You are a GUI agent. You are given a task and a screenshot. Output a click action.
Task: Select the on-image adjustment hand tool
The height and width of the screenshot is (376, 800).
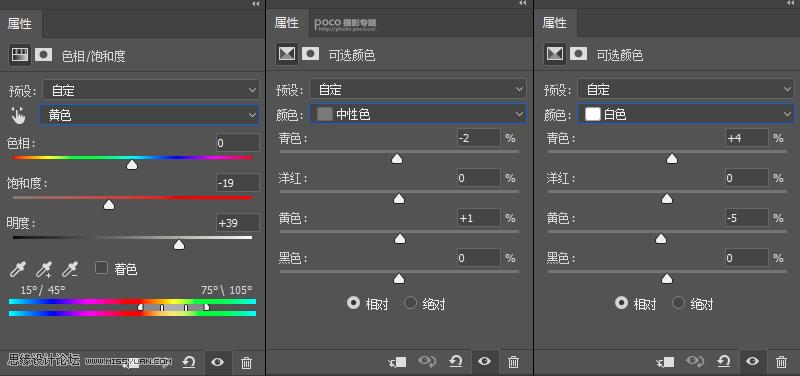19,116
